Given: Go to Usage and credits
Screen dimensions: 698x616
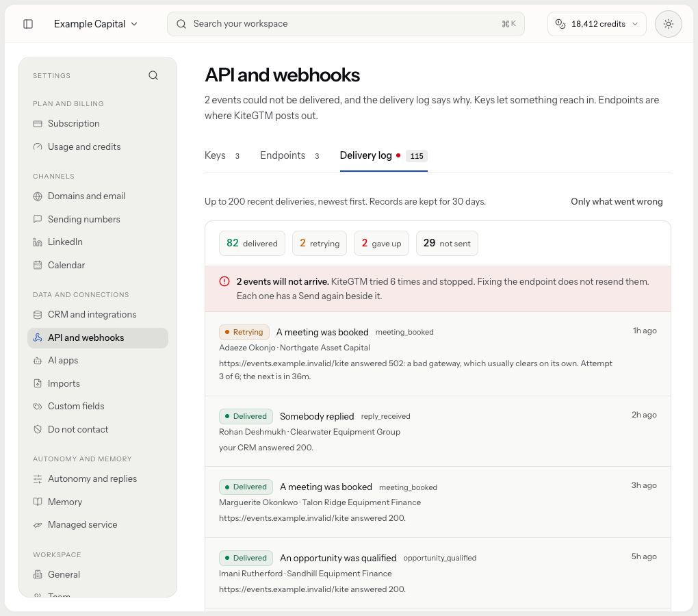Looking at the screenshot, I should tap(98, 147).
